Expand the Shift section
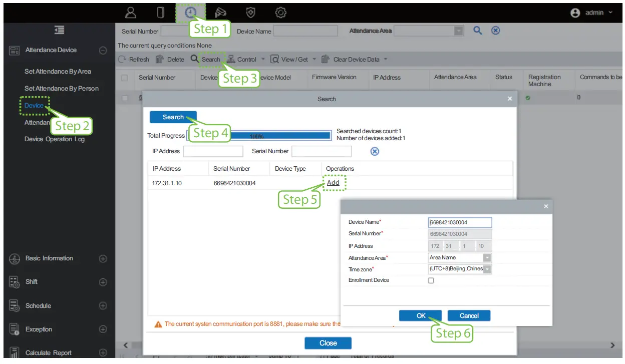625x364 pixels. click(x=103, y=282)
